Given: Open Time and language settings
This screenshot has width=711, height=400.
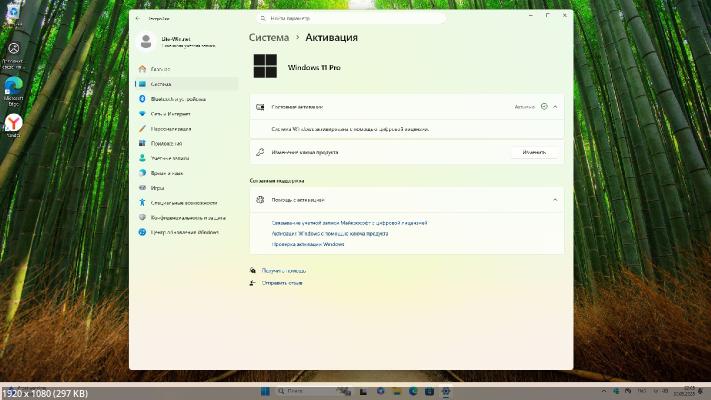Looking at the screenshot, I should tap(168, 172).
